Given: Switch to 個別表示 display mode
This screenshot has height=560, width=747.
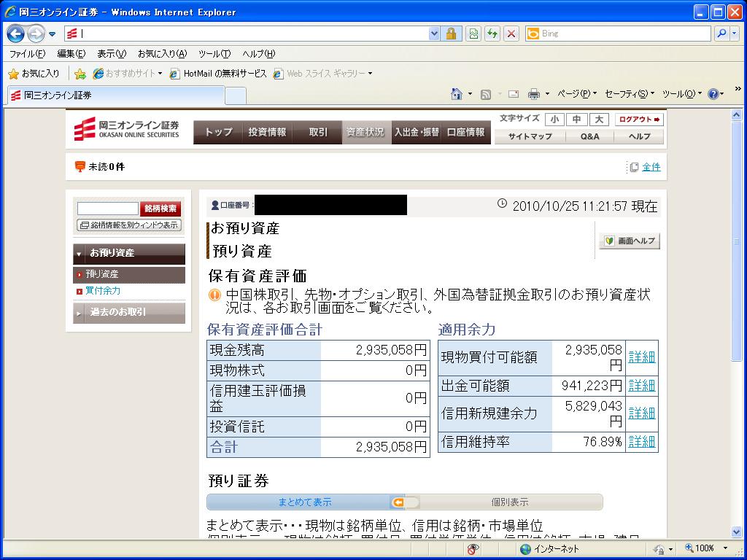Looking at the screenshot, I should [509, 502].
